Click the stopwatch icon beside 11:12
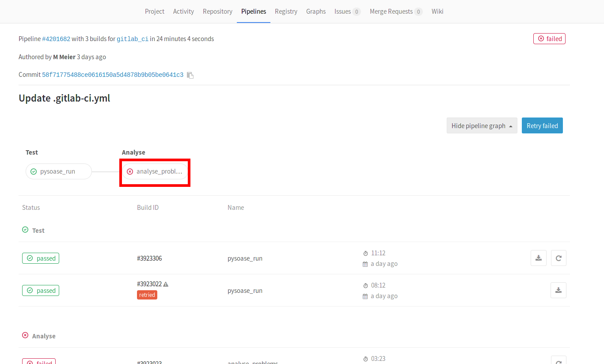Screen dimensions: 604x364 (365, 254)
